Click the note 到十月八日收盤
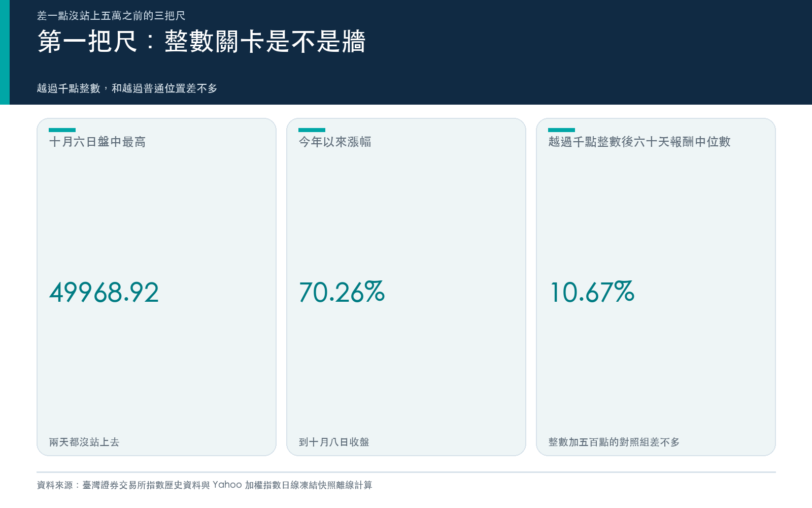Image resolution: width=812 pixels, height=508 pixels. click(334, 442)
